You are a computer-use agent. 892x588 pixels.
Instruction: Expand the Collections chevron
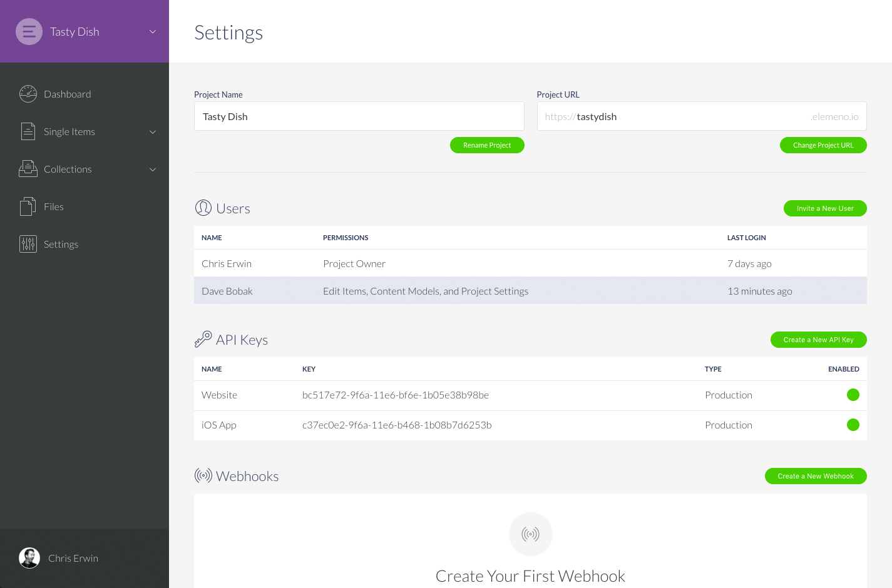[153, 170]
